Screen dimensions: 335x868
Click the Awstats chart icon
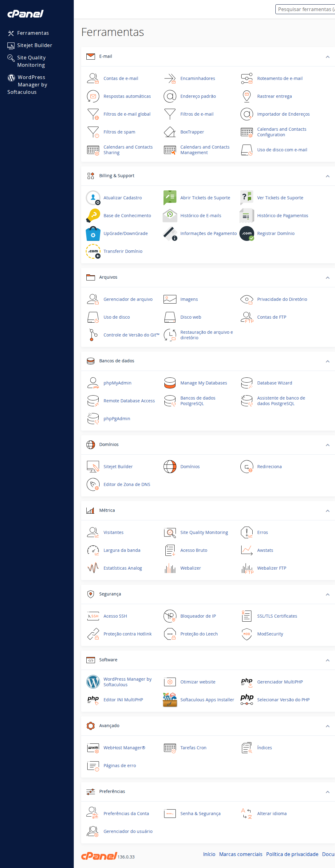(x=246, y=550)
